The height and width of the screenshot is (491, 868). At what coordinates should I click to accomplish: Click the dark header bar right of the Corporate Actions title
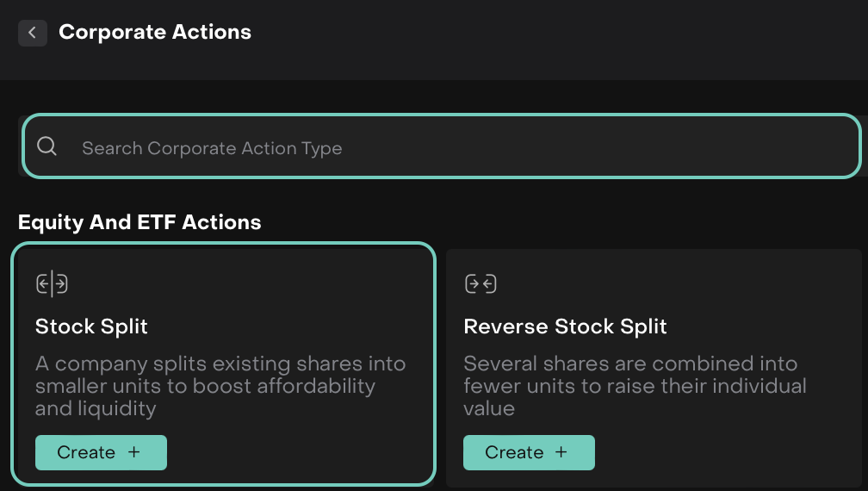pyautogui.click(x=560, y=34)
